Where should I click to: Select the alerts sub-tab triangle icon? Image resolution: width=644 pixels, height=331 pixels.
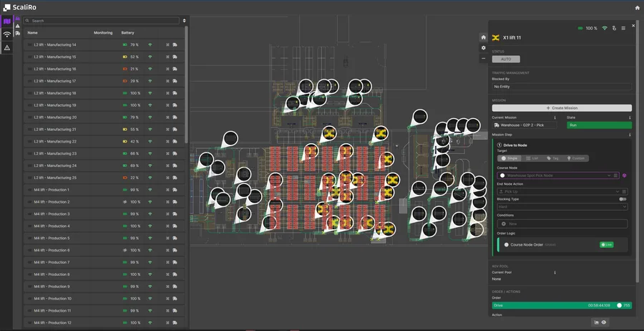tap(18, 26)
